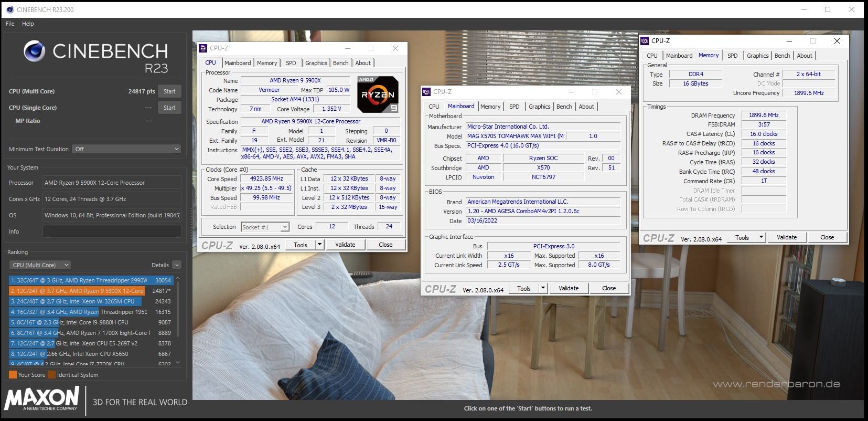Switch to Bench tab in Mainboard CPU-Z window
Viewport: 868px width, 421px height.
point(564,107)
